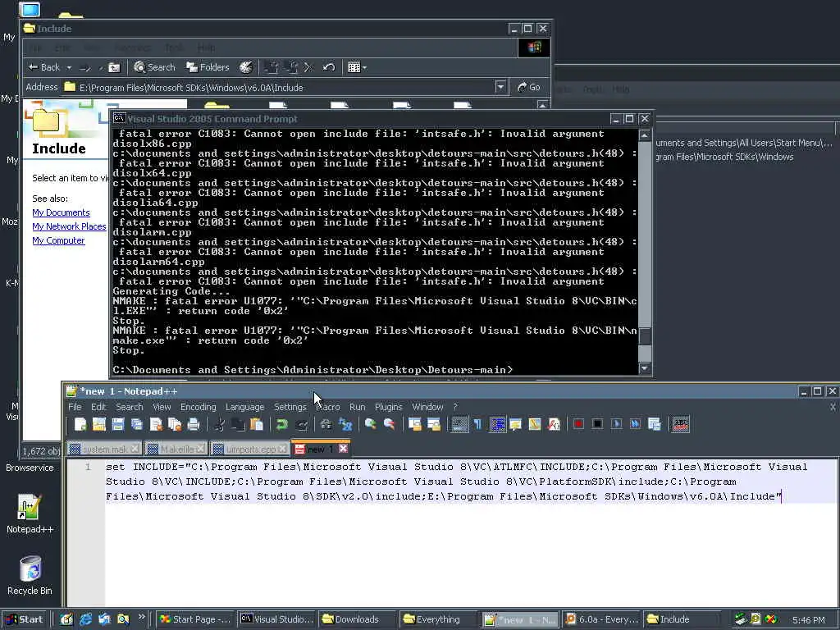The image size is (840, 630).
Task: Switch to the Downloads taskbar window
Action: pyautogui.click(x=358, y=619)
